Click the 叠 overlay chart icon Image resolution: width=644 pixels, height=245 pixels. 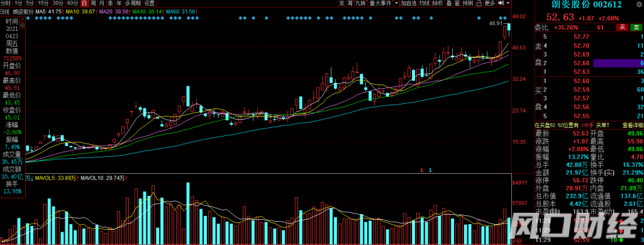click(449, 3)
